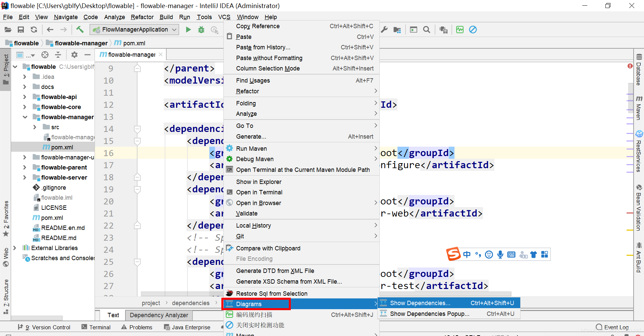Click Sogou soft keyboard icon
This screenshot has height=336, width=644.
pos(511,254)
